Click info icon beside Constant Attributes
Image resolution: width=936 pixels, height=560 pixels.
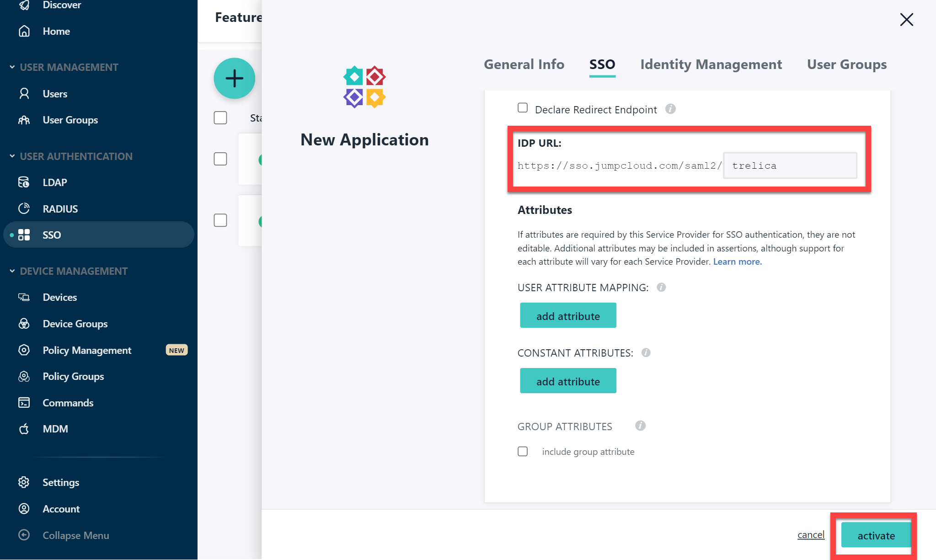tap(646, 352)
